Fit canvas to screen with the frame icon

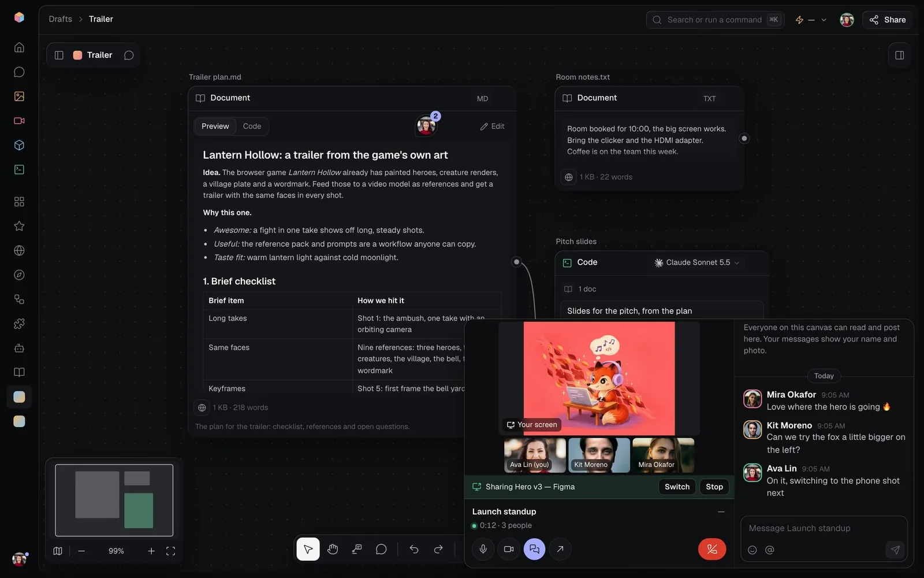click(x=170, y=551)
